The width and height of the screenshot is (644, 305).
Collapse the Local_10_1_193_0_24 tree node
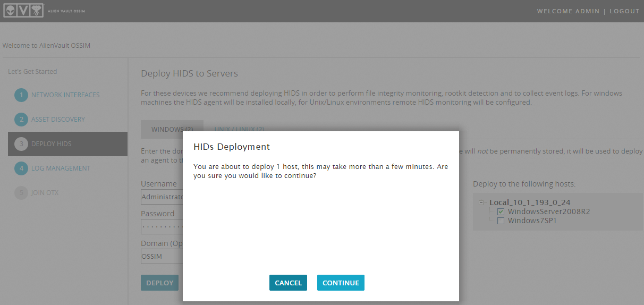(481, 202)
